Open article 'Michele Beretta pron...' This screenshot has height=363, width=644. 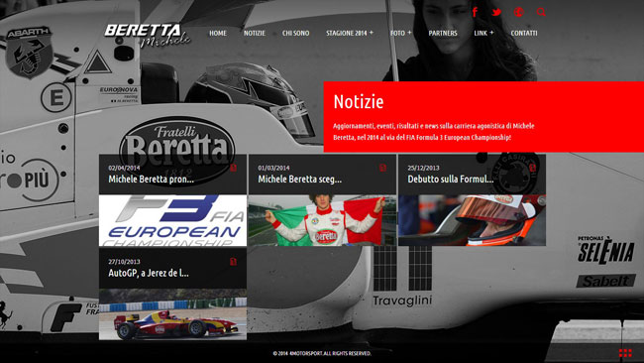point(152,180)
